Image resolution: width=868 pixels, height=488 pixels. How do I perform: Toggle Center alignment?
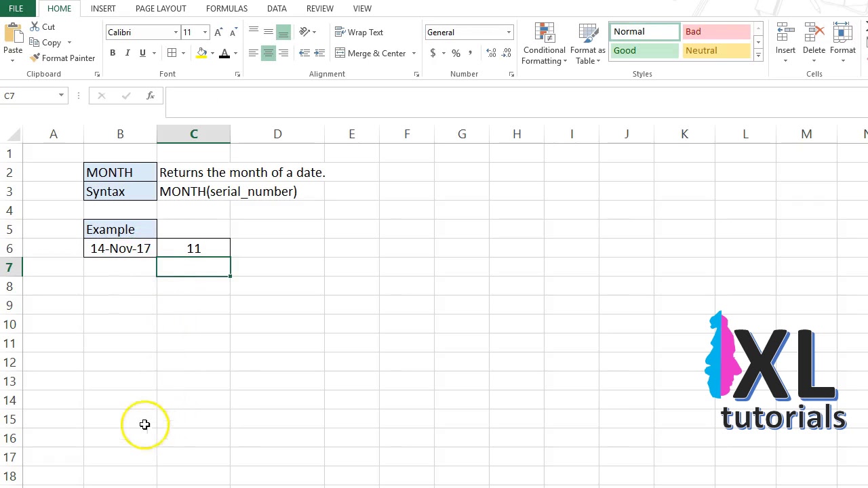[x=269, y=53]
